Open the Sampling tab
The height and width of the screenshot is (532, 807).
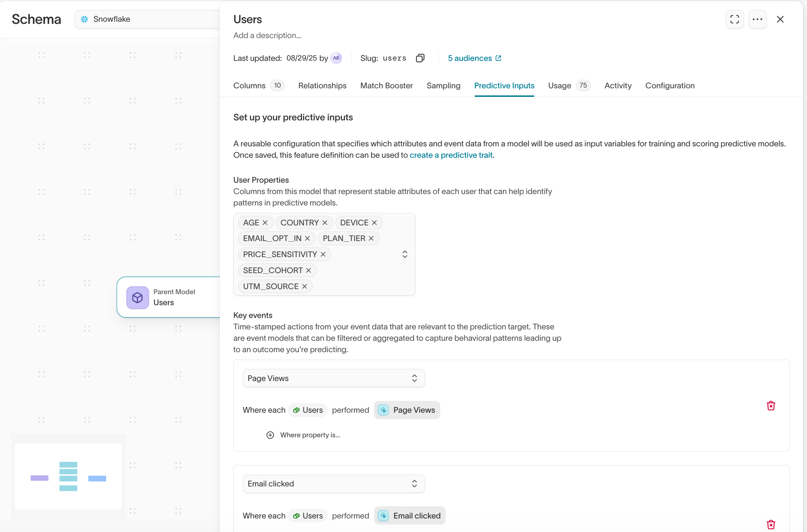point(443,85)
